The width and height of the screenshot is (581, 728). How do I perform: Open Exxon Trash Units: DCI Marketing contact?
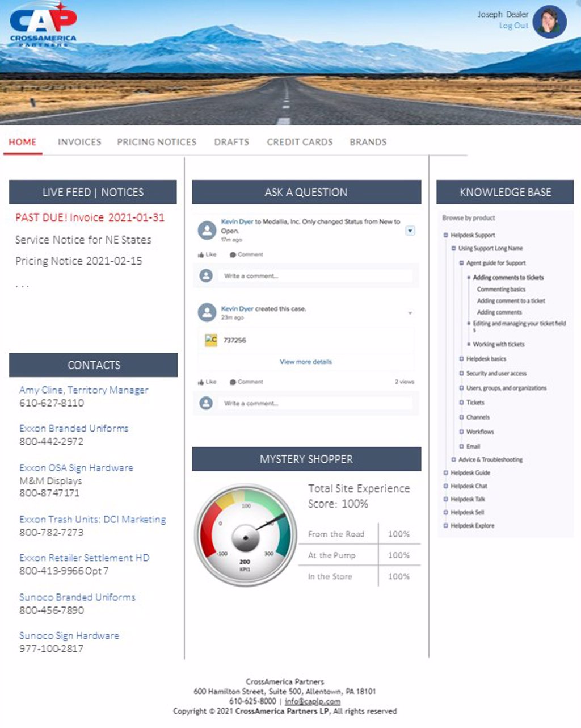click(x=92, y=519)
